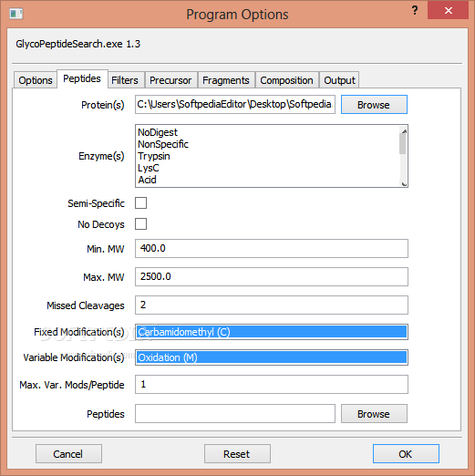Click the empty Peptides file field

tap(235, 414)
